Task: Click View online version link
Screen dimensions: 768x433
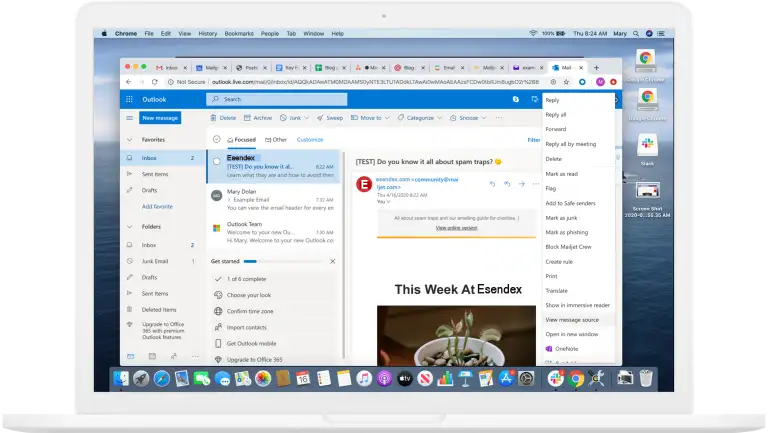Action: tap(456, 228)
